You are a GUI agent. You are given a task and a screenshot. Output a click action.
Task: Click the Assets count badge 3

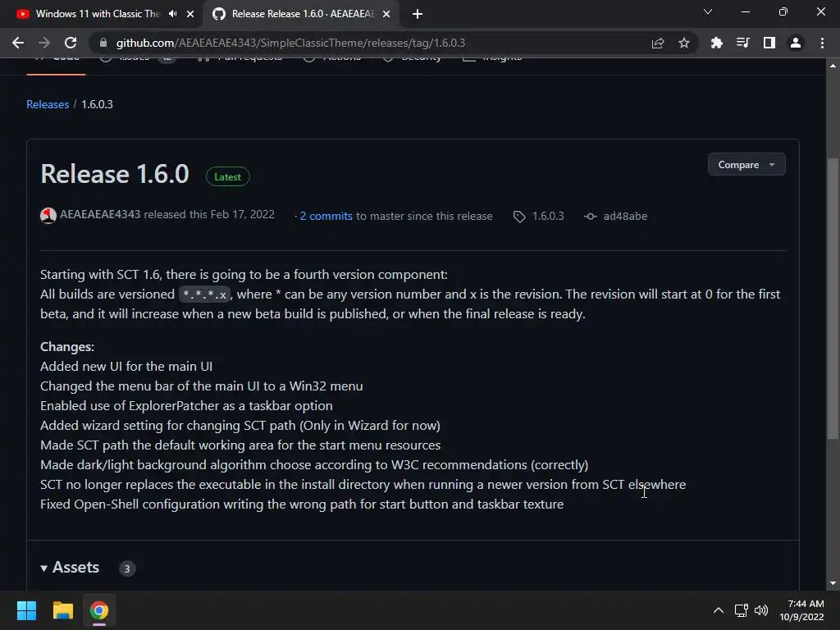pyautogui.click(x=127, y=568)
